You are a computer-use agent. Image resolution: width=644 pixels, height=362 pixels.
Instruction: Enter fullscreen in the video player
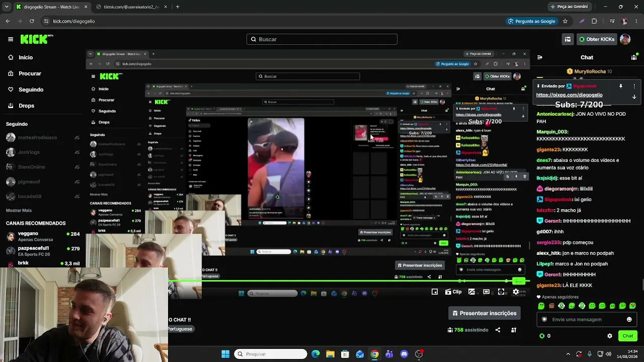click(501, 292)
